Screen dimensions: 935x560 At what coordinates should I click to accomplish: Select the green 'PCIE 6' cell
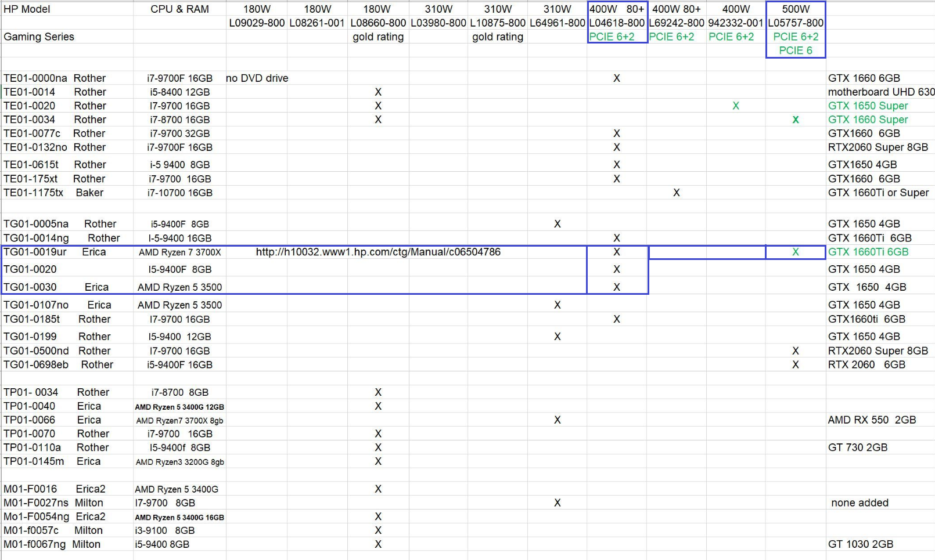[x=795, y=50]
